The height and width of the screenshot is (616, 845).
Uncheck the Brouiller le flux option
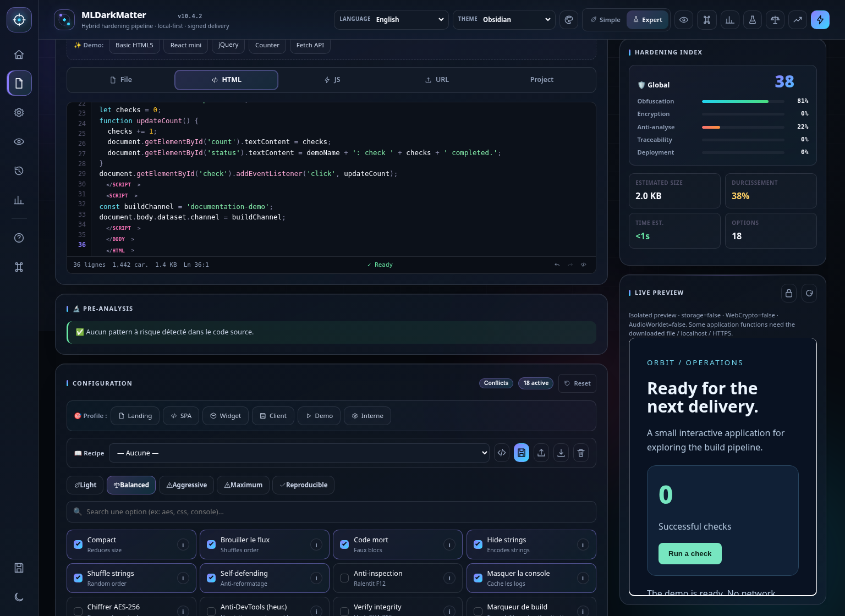point(211,544)
